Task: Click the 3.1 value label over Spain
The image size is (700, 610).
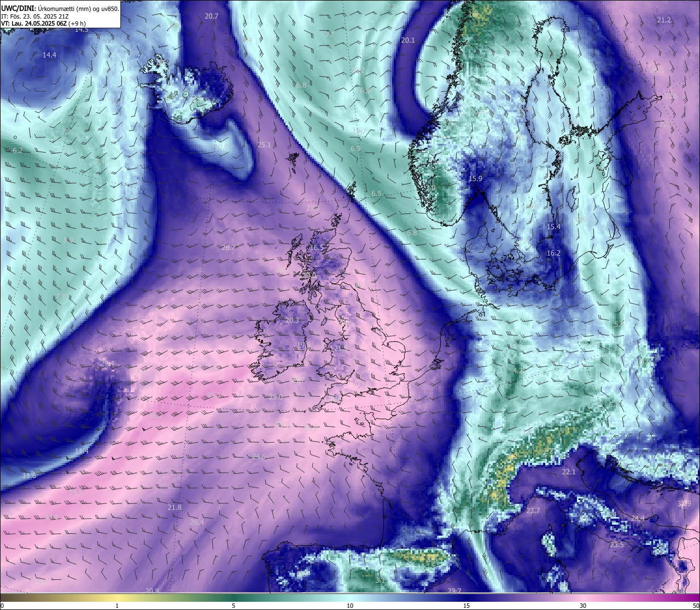Action: (380, 580)
